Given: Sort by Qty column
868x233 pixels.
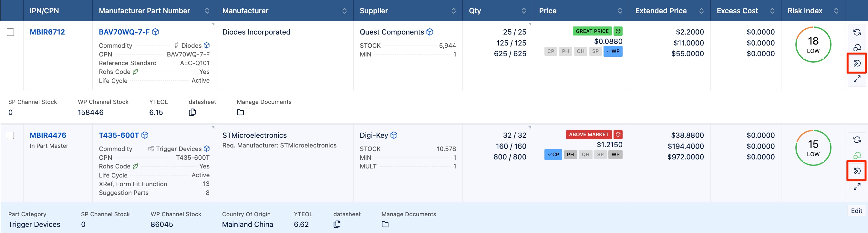Looking at the screenshot, I should coord(524,11).
